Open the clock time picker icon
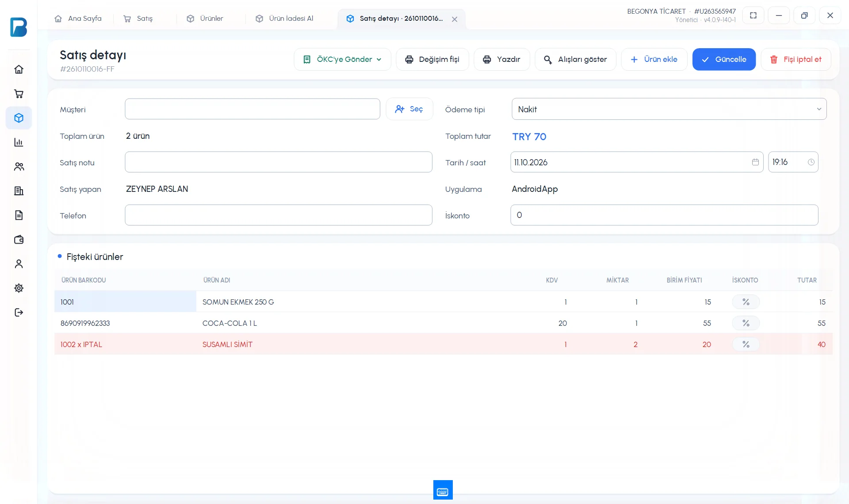The width and height of the screenshot is (849, 504). [x=811, y=162]
